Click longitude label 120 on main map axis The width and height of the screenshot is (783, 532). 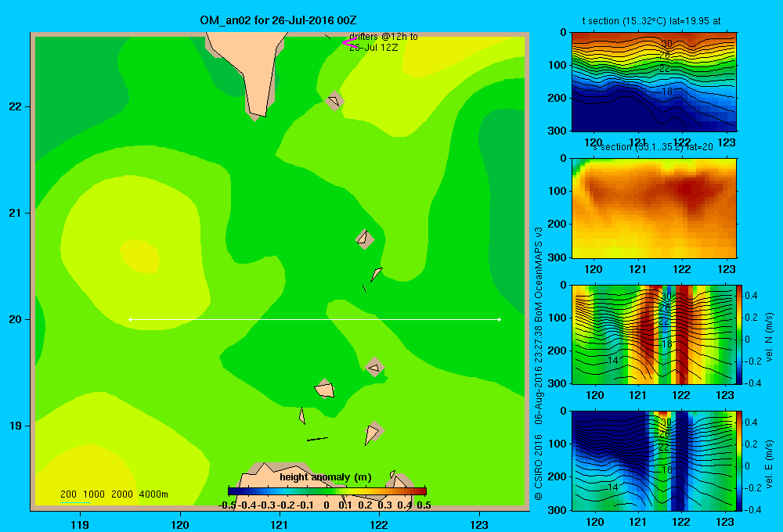(x=180, y=524)
